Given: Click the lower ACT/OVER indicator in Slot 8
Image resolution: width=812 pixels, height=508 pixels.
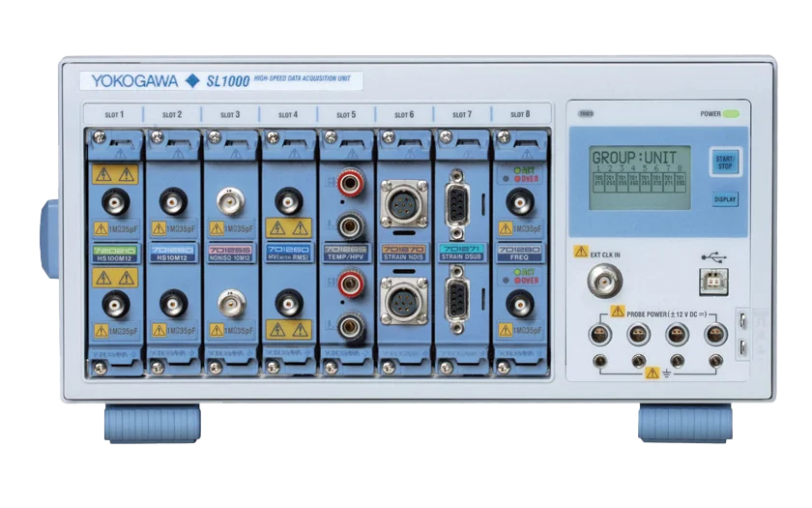Looking at the screenshot, I should 520,276.
